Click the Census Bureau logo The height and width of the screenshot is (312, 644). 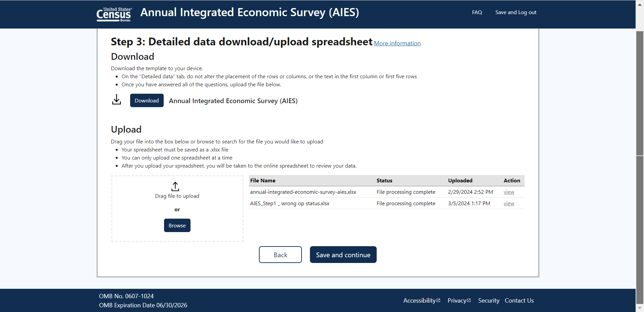[114, 14]
